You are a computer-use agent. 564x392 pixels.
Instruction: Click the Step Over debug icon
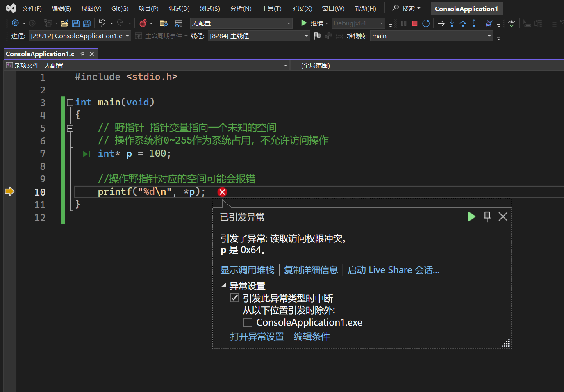(x=463, y=23)
